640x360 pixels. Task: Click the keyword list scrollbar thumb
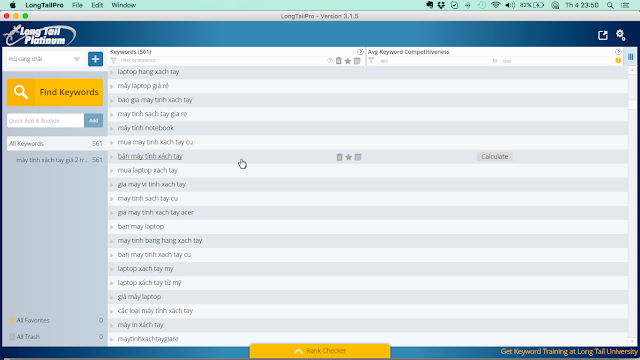pos(632,105)
